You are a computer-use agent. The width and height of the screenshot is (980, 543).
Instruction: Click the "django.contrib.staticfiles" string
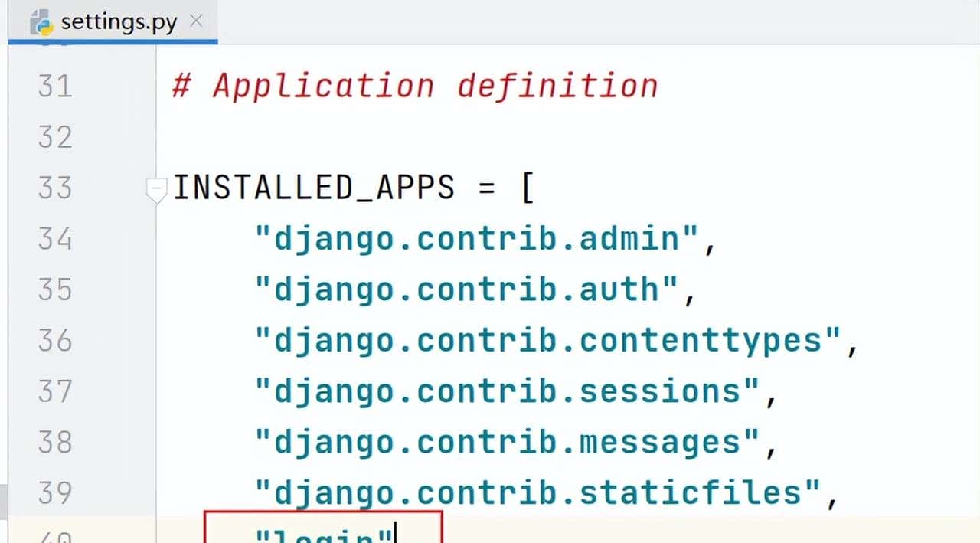click(537, 492)
